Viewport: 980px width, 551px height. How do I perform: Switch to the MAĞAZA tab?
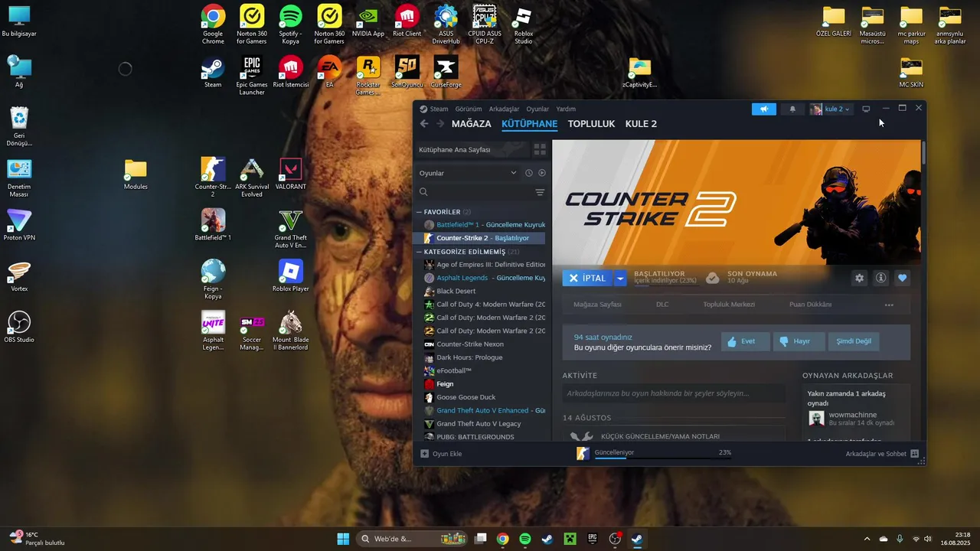[x=472, y=123]
